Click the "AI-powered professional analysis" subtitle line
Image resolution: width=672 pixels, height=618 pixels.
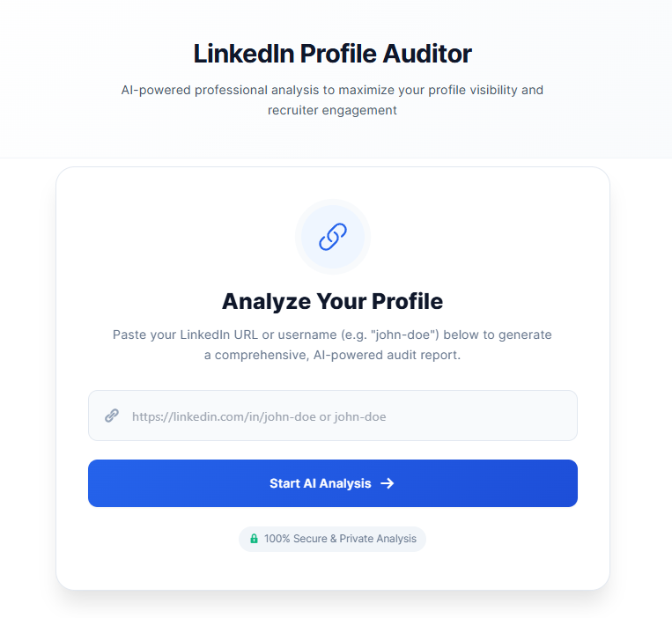point(332,90)
